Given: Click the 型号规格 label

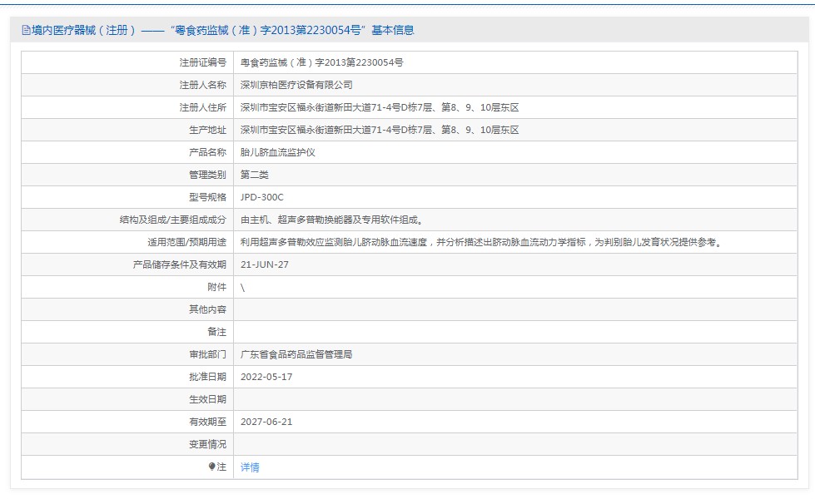Looking at the screenshot, I should 207,197.
